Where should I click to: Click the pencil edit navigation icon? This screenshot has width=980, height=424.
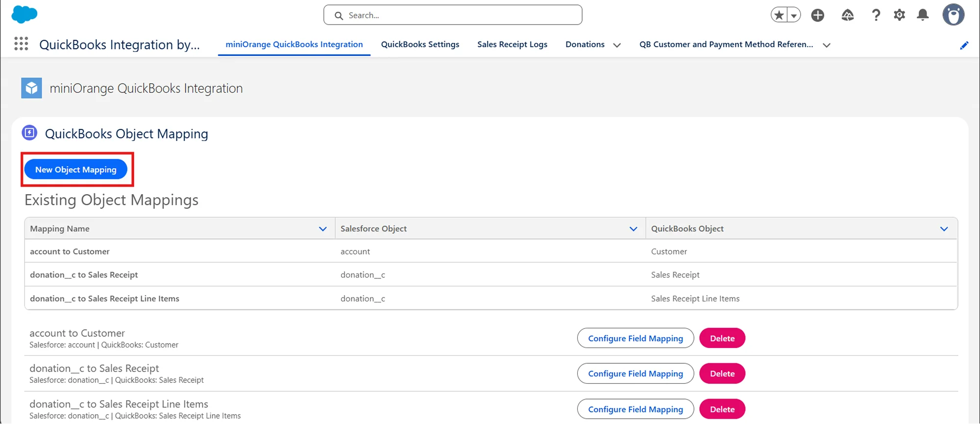(x=964, y=46)
